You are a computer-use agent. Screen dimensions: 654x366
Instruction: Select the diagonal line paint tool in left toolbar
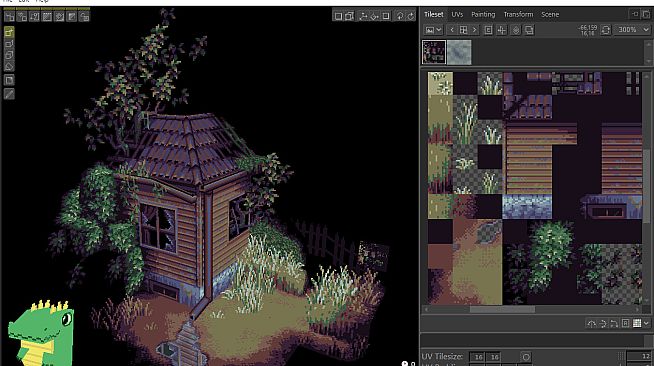tap(9, 93)
